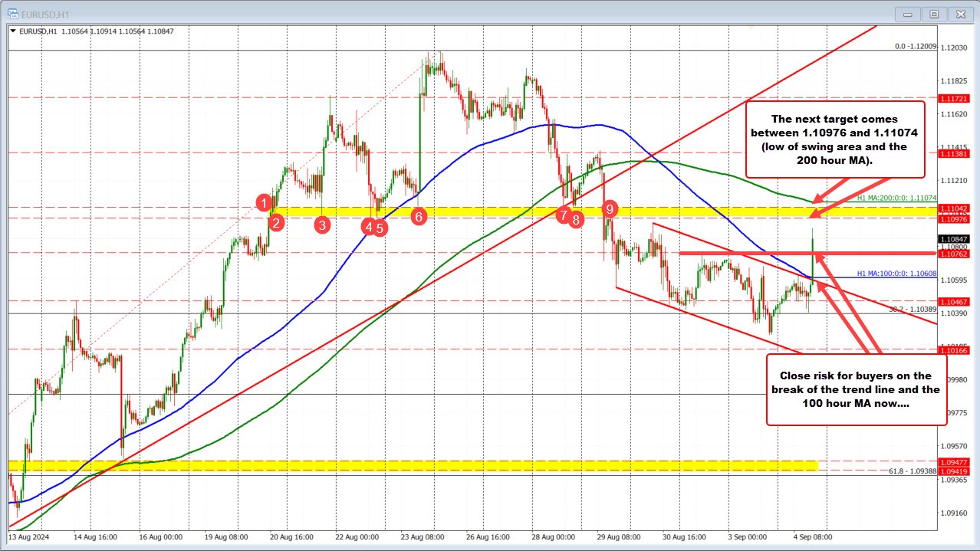Expand the EURUSD,H1 quote line dropdown arrow
Screen dimensions: 980x551
15,31
